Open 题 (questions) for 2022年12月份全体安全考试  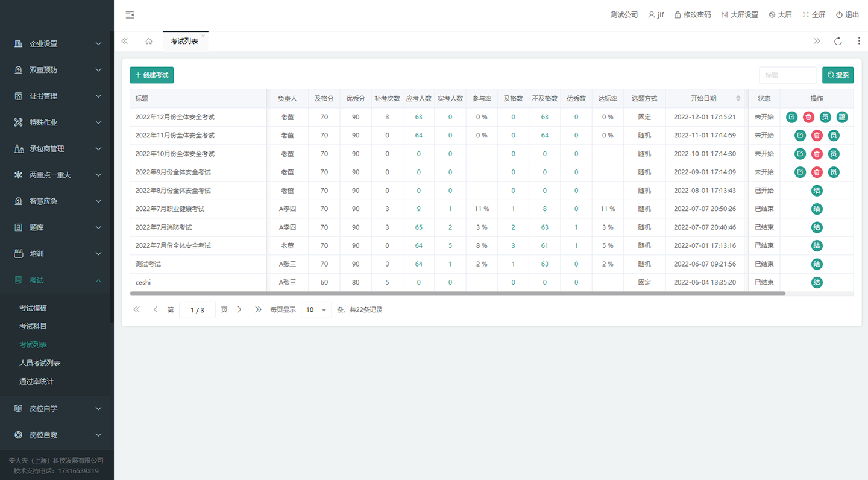[842, 117]
